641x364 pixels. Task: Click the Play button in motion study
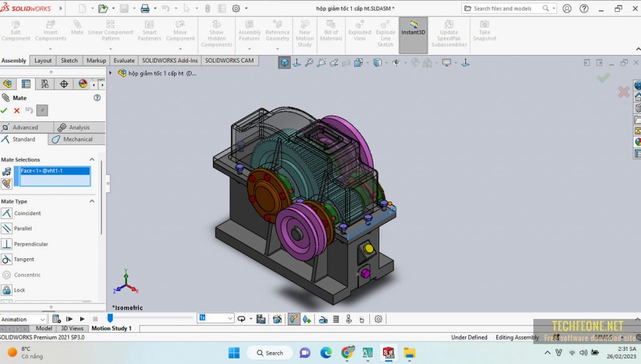coord(82,319)
